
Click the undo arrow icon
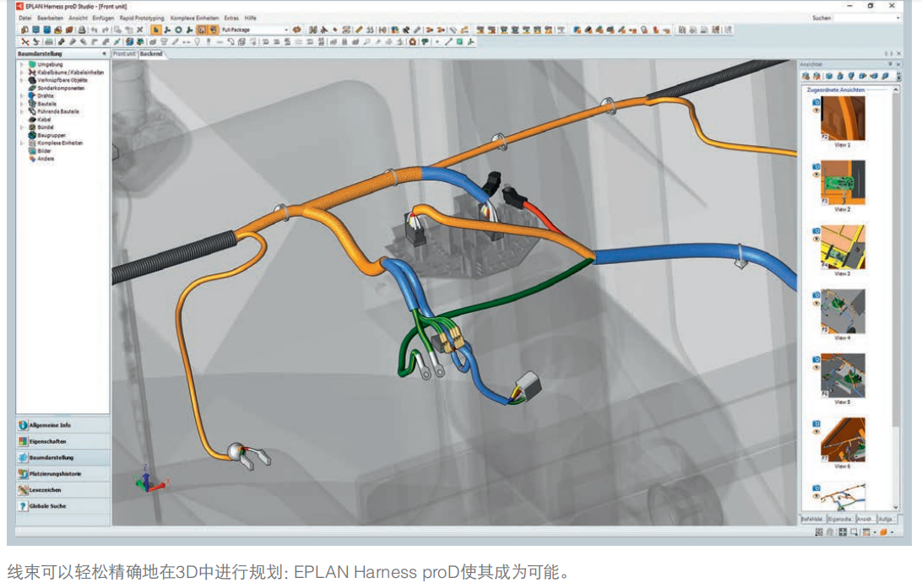point(94,30)
